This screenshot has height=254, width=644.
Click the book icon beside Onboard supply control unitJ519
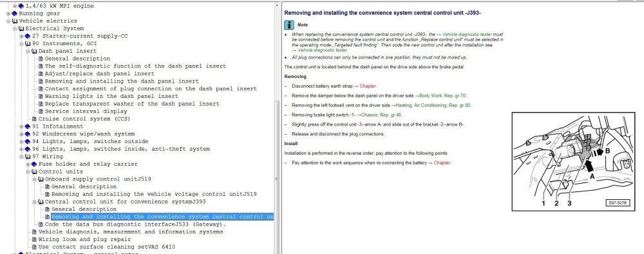tap(41, 179)
